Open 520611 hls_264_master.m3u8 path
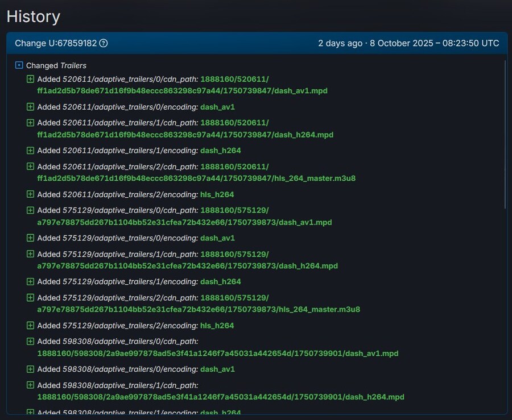Image resolution: width=512 pixels, height=420 pixels. (x=196, y=178)
